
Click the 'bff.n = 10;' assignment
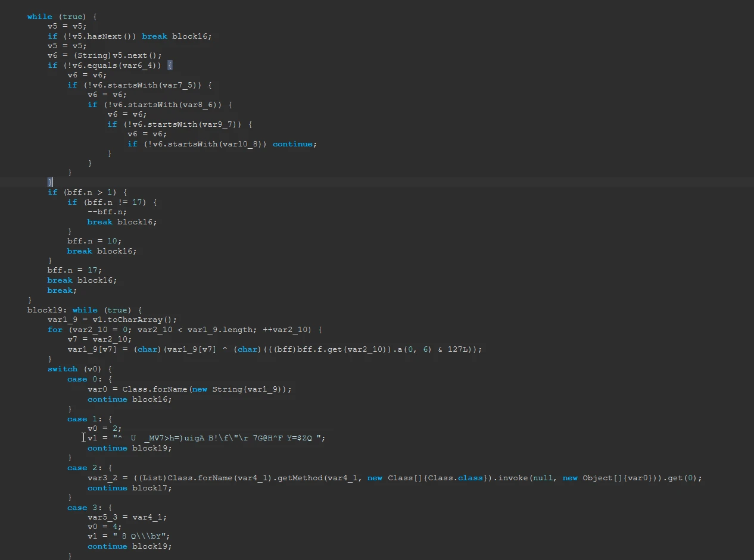pyautogui.click(x=95, y=241)
